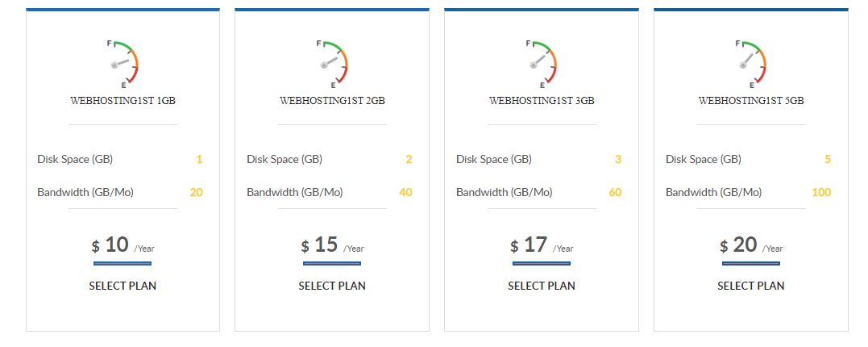The image size is (868, 347).
Task: Click the $ 15 /Year price
Action: [x=332, y=245]
